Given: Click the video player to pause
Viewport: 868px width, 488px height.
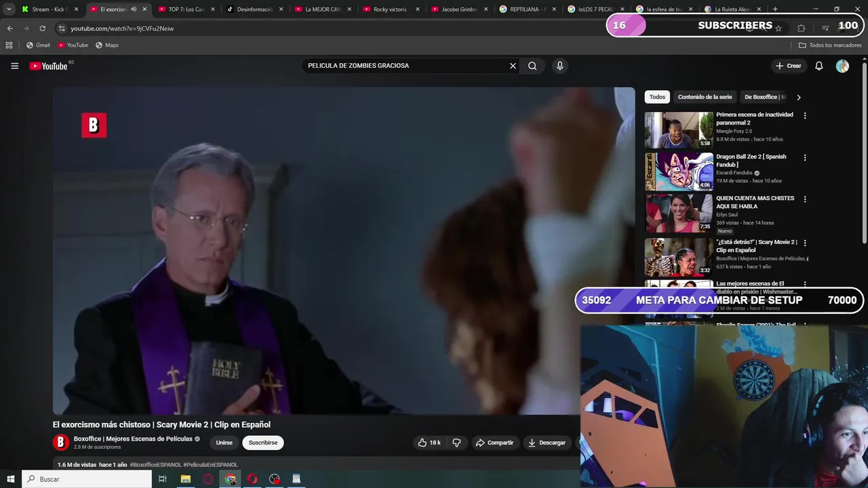Looking at the screenshot, I should click(x=344, y=251).
